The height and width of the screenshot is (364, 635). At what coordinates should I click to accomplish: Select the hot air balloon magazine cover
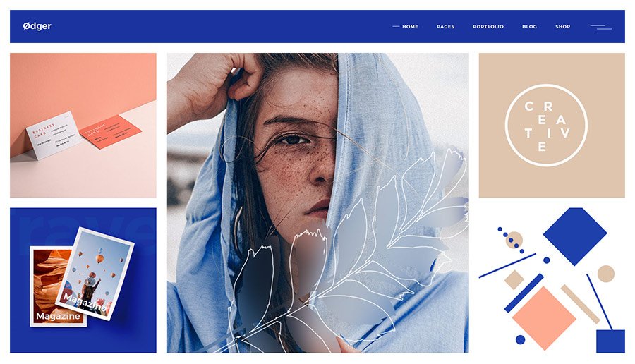95,274
